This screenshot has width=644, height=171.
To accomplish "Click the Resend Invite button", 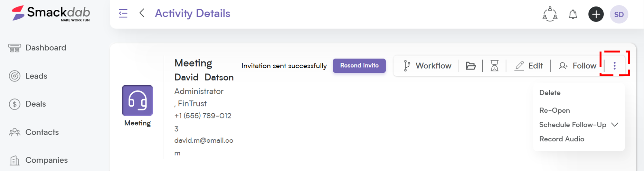I will (359, 66).
